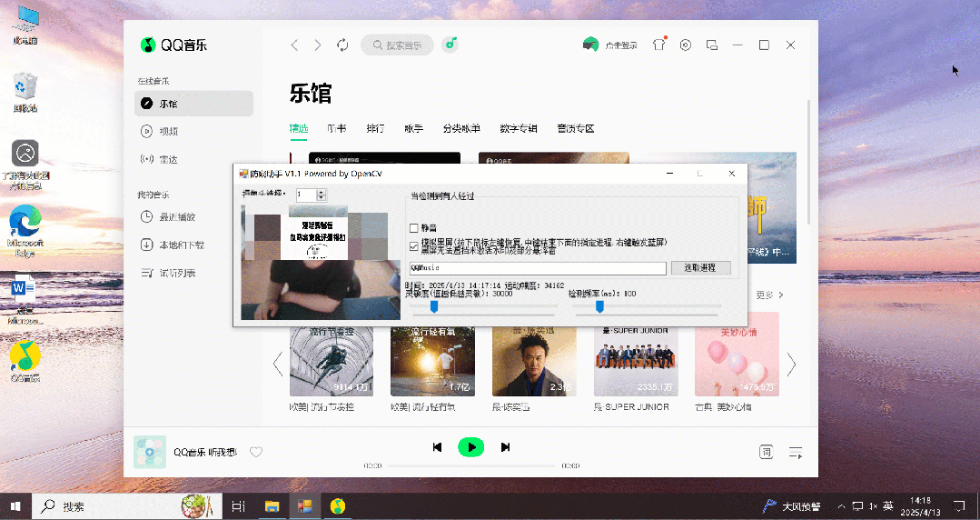Open the lyrics (词) panel
Image resolution: width=980 pixels, height=520 pixels.
[x=767, y=452]
